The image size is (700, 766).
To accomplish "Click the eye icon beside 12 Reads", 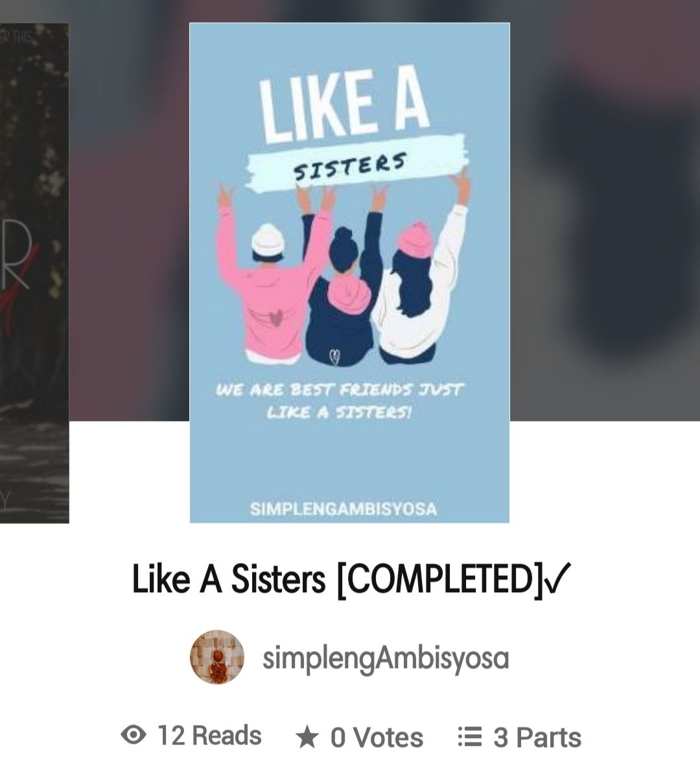I will point(134,734).
